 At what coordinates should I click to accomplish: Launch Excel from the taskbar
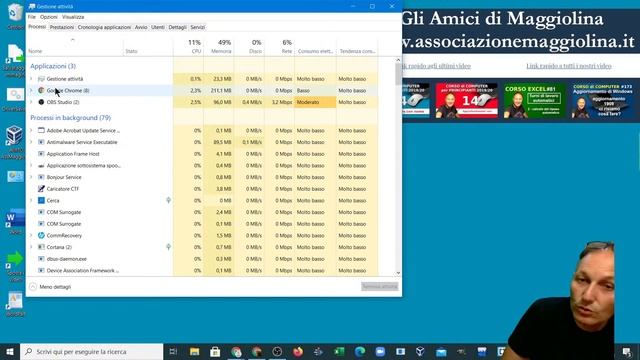pyautogui.click(x=339, y=351)
